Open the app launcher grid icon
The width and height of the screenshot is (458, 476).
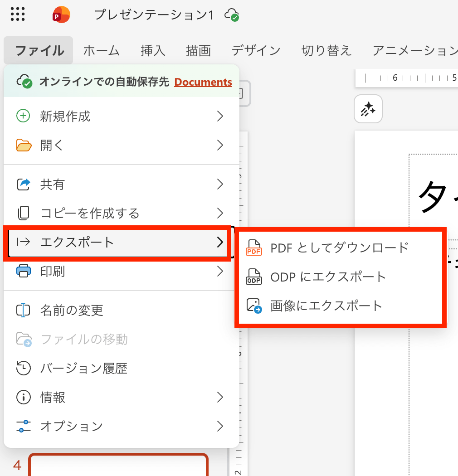pyautogui.click(x=18, y=15)
